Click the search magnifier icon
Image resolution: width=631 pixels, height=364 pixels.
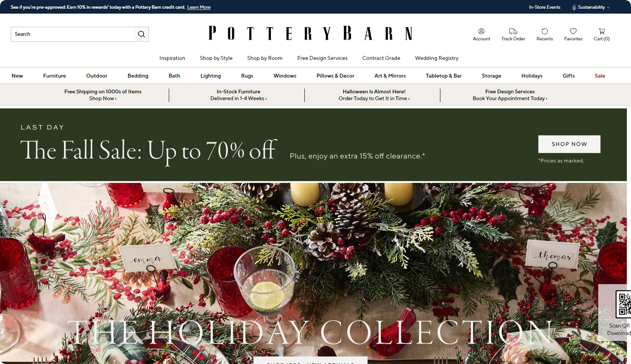(x=142, y=34)
